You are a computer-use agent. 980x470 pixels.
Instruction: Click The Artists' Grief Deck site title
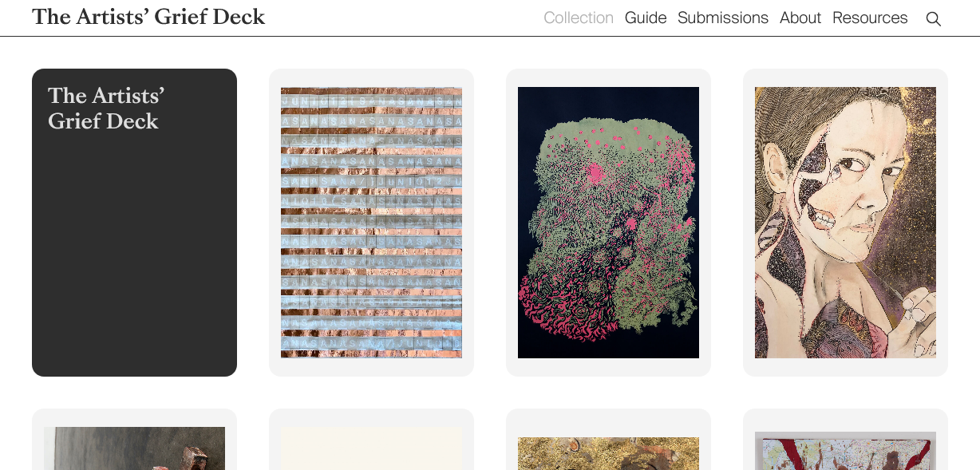click(148, 17)
